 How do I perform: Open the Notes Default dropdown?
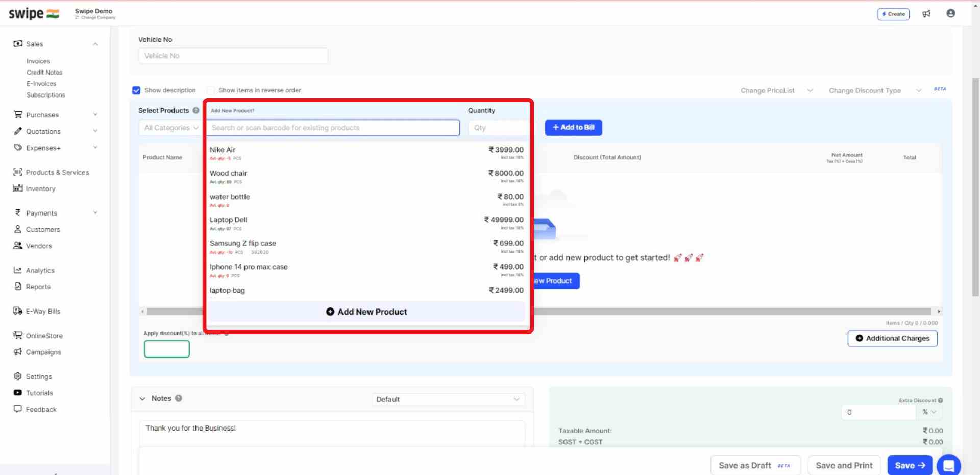tap(448, 399)
